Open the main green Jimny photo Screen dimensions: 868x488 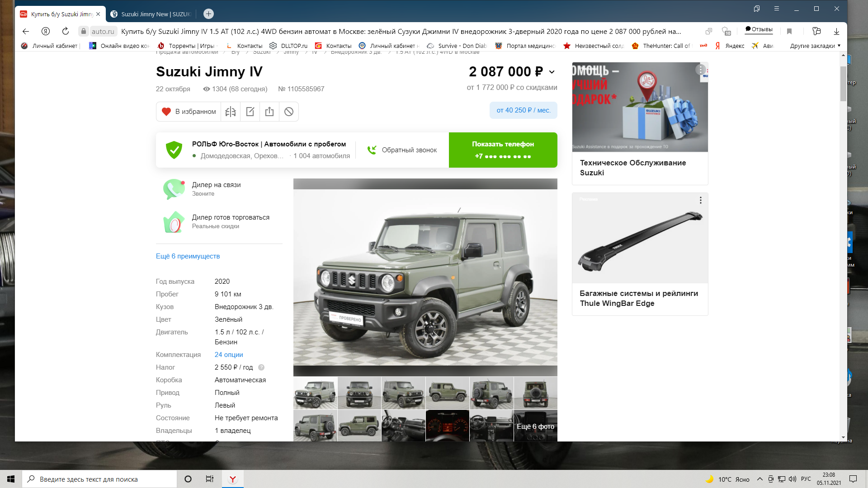pyautogui.click(x=425, y=277)
